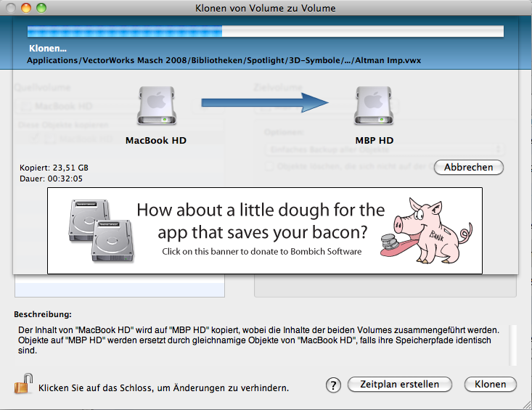Screen dimensions: 532x410
Task: Click the dimmed 'Objekte löschen' checkbox
Action: (269, 166)
